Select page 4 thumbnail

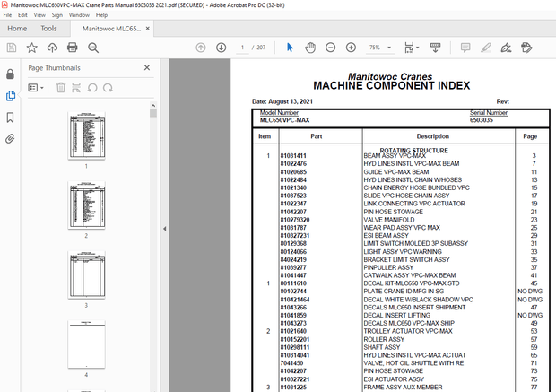pyautogui.click(x=86, y=344)
